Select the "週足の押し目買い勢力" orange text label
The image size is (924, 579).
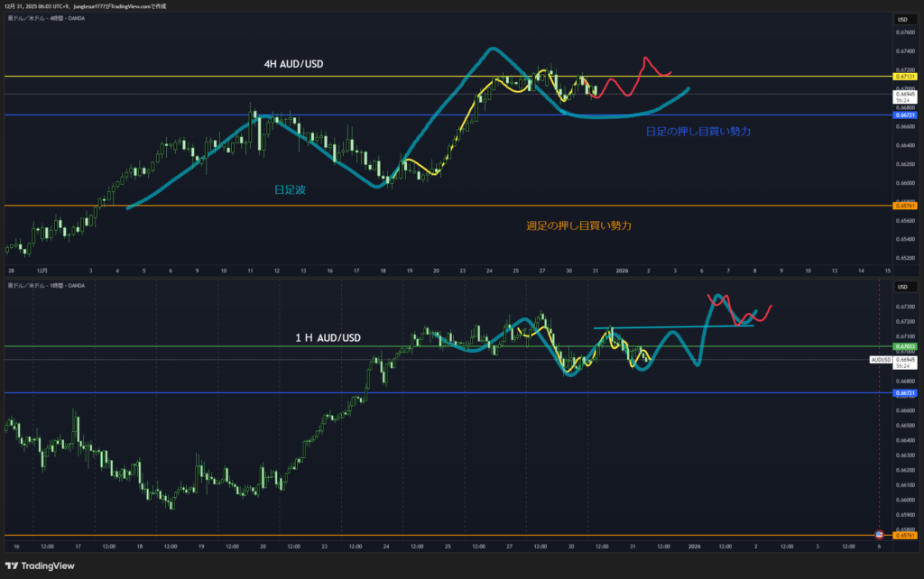pos(578,225)
